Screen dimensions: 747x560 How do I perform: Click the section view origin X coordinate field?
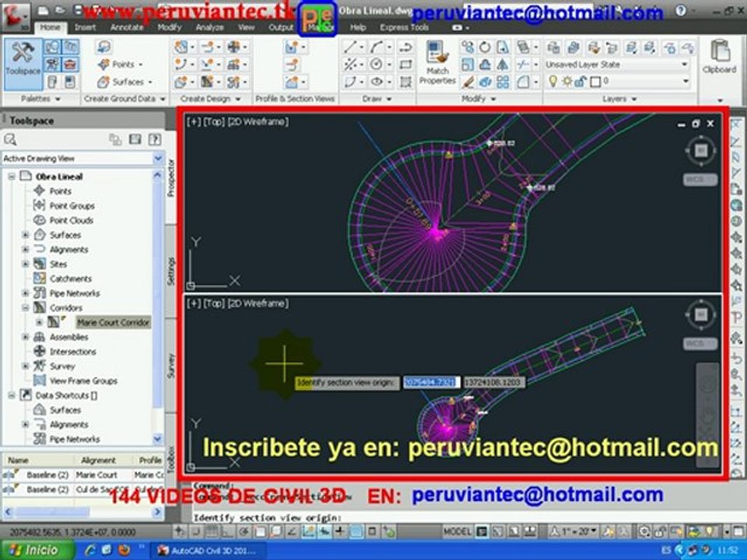(x=431, y=383)
